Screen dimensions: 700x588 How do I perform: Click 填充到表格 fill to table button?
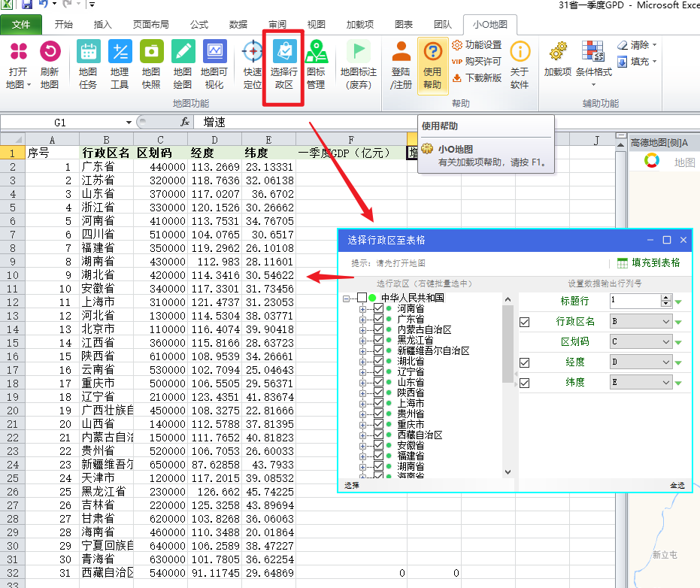click(x=649, y=262)
